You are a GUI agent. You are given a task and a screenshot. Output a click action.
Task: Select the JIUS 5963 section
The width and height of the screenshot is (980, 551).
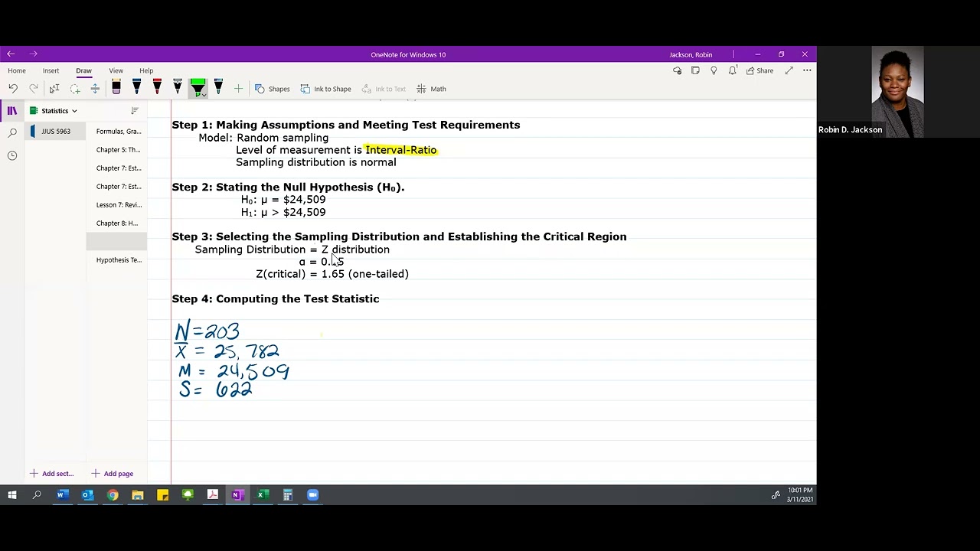coord(56,132)
